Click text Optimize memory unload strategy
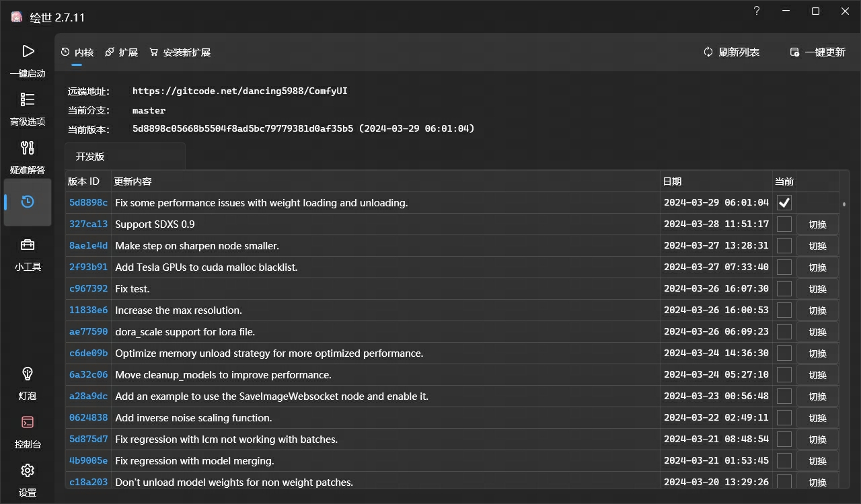The height and width of the screenshot is (504, 861). click(269, 353)
